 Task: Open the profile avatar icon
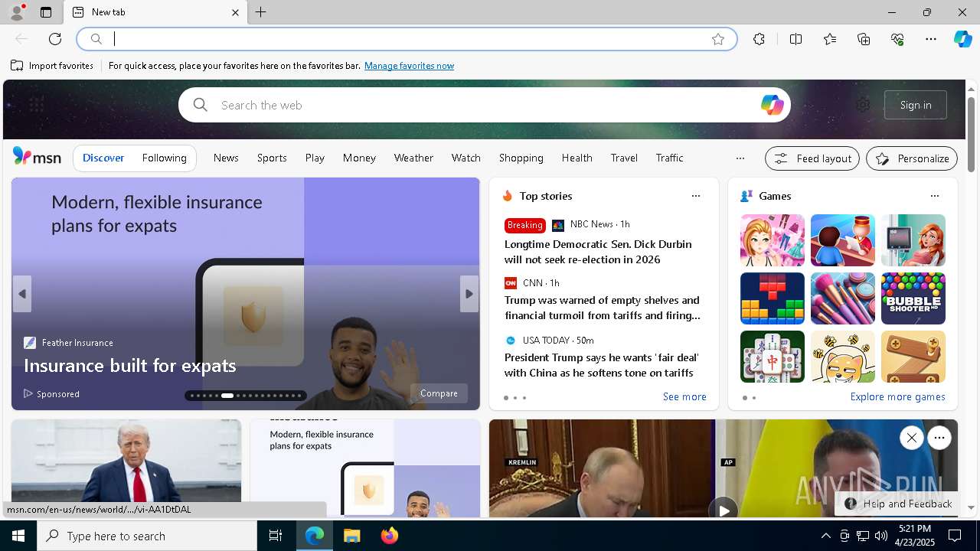[x=17, y=12]
